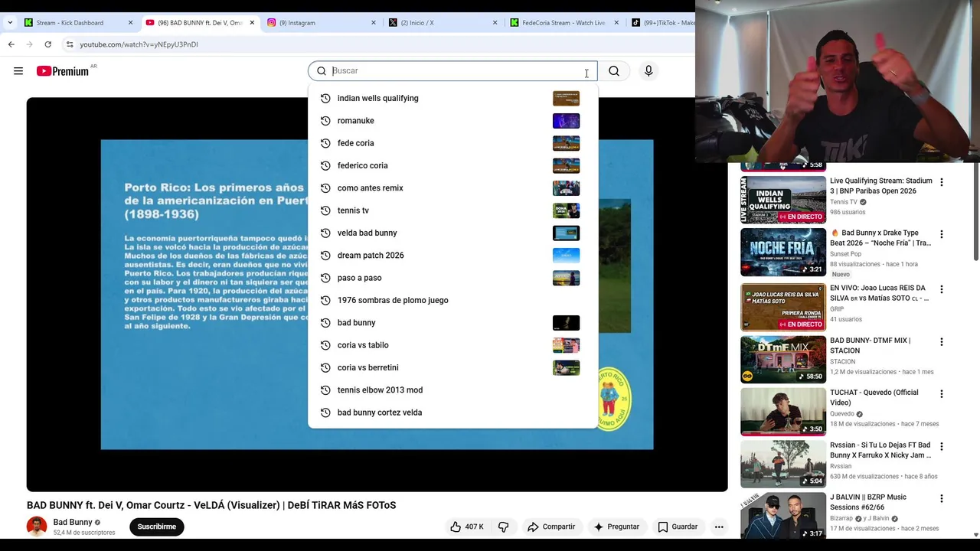Click the YouTube Premium logo
Viewport: 980px width, 551px height.
62,71
